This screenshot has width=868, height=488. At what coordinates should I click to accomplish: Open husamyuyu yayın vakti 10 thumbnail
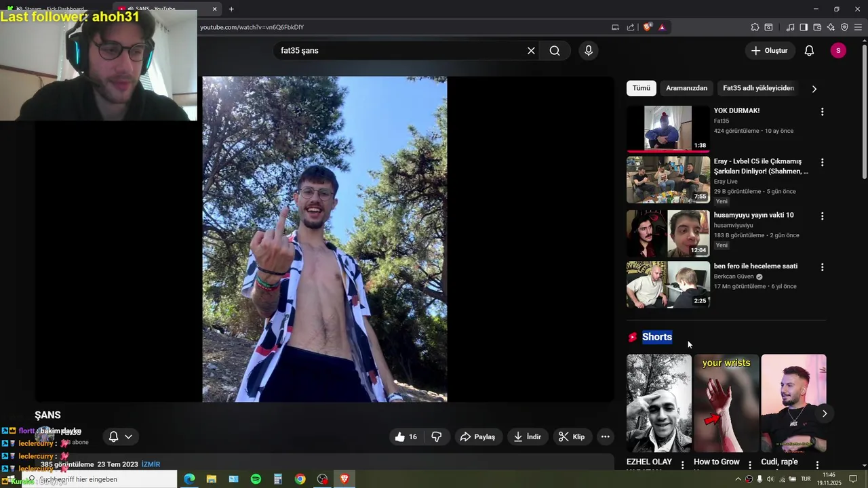(x=668, y=233)
